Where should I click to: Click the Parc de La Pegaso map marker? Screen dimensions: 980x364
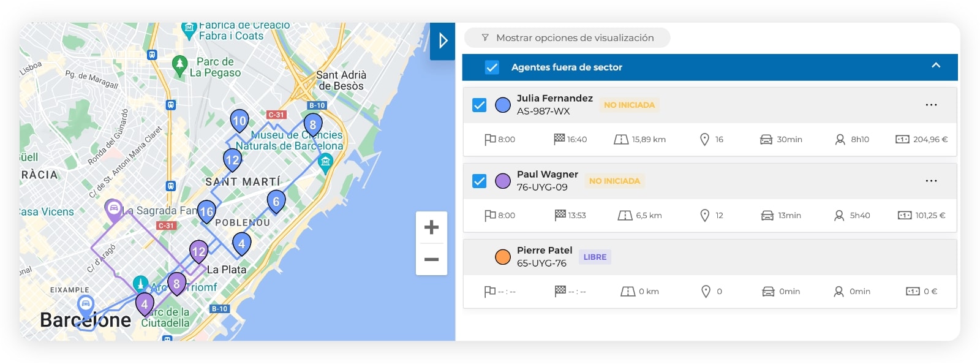(x=179, y=65)
